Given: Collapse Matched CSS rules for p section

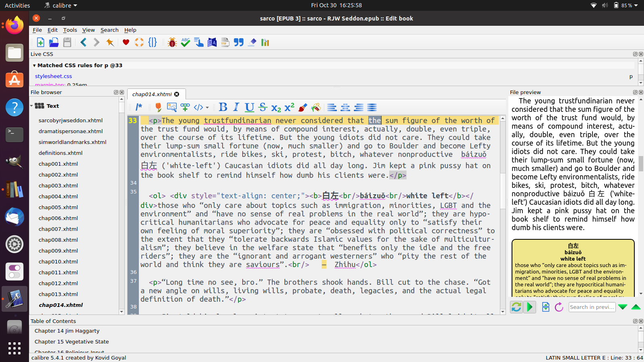Looking at the screenshot, I should pyautogui.click(x=34, y=66).
